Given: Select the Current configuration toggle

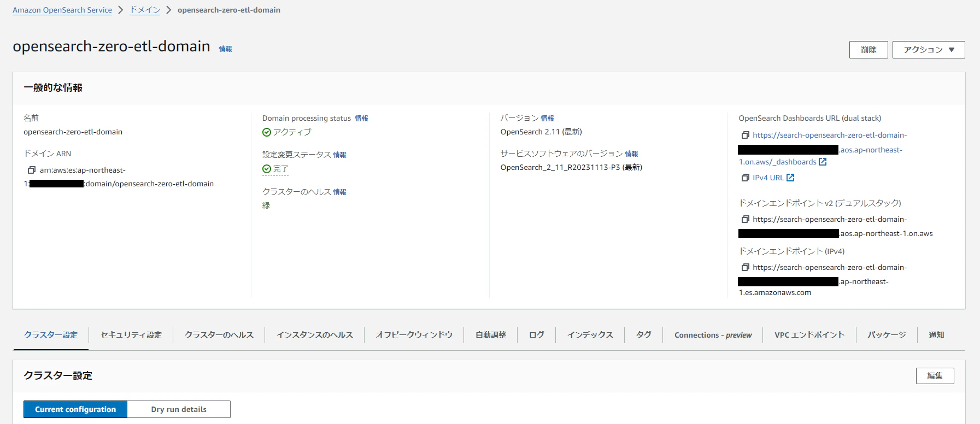Looking at the screenshot, I should tap(75, 409).
